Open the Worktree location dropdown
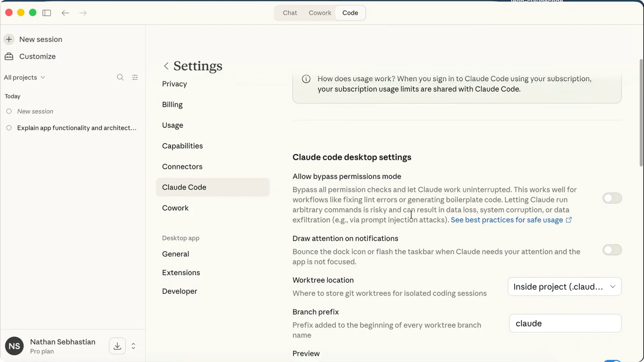Screen dimensions: 644x362 (x=565, y=287)
